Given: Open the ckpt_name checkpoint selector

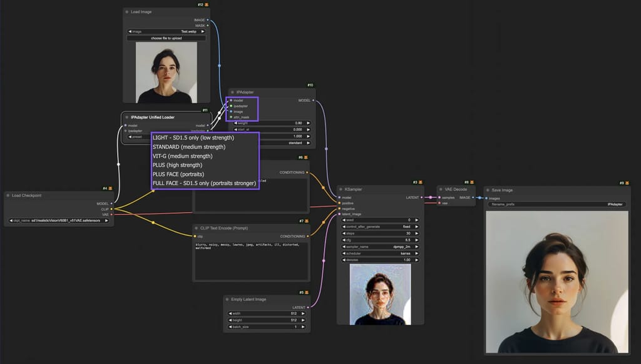Looking at the screenshot, I should click(59, 221).
